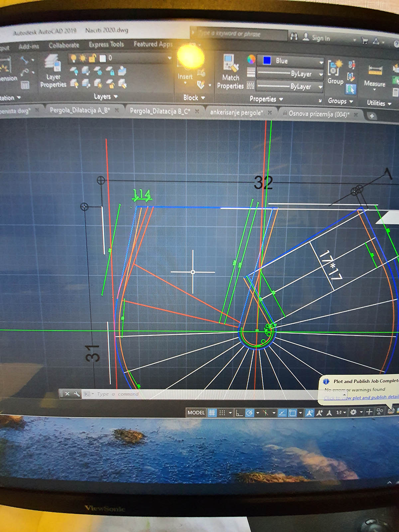Click the object color wheel icon
Viewport: 399px width, 532px height.
point(251,60)
